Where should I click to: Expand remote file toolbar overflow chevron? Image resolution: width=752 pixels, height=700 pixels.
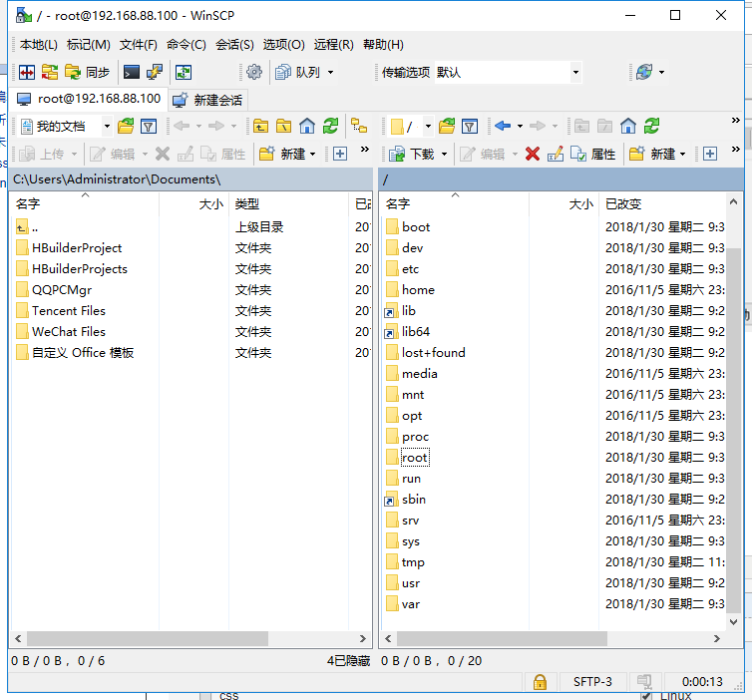point(735,150)
